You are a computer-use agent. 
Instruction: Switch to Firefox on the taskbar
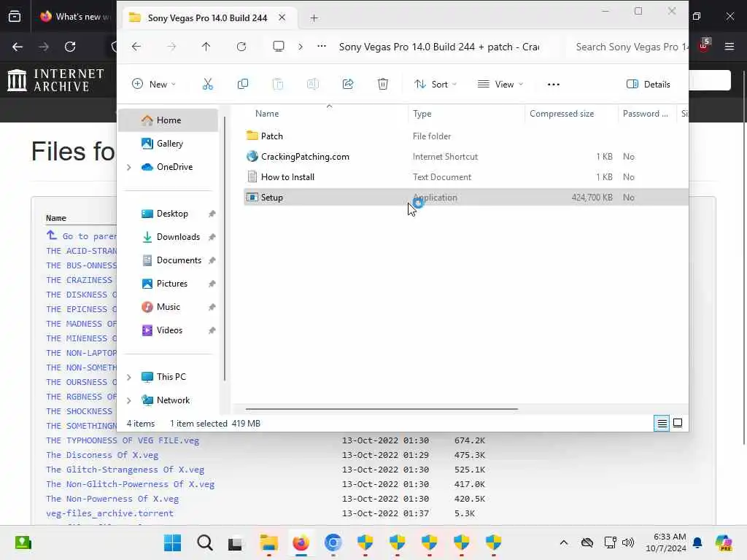click(x=301, y=542)
